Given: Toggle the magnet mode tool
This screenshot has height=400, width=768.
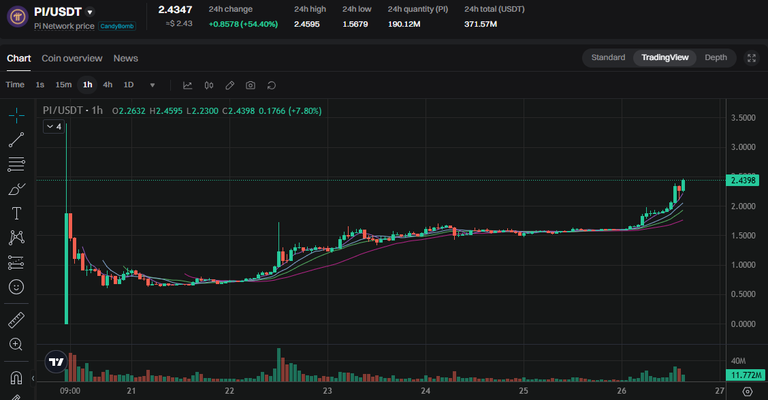Looking at the screenshot, I should [x=16, y=377].
